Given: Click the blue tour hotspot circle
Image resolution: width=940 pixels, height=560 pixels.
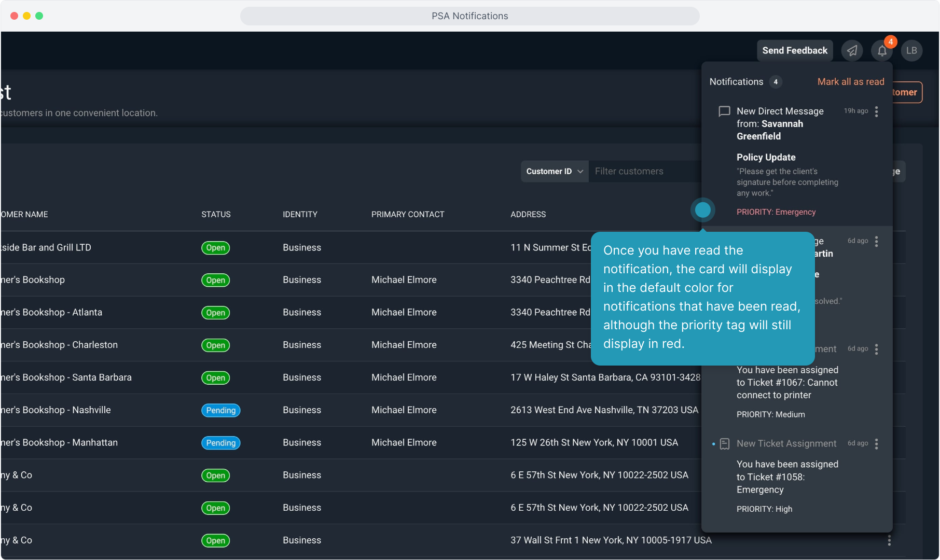Looking at the screenshot, I should [702, 210].
